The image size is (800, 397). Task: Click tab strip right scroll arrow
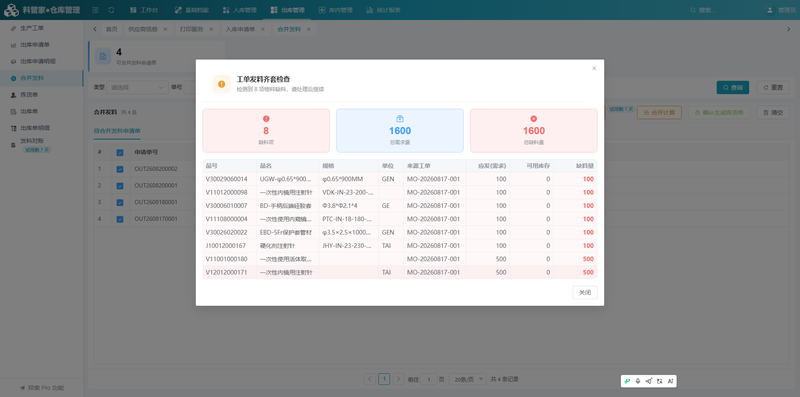[788, 29]
